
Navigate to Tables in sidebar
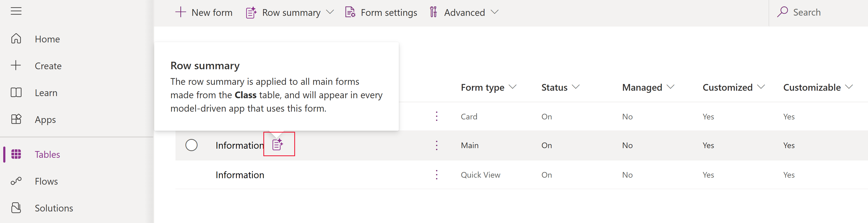(x=47, y=154)
